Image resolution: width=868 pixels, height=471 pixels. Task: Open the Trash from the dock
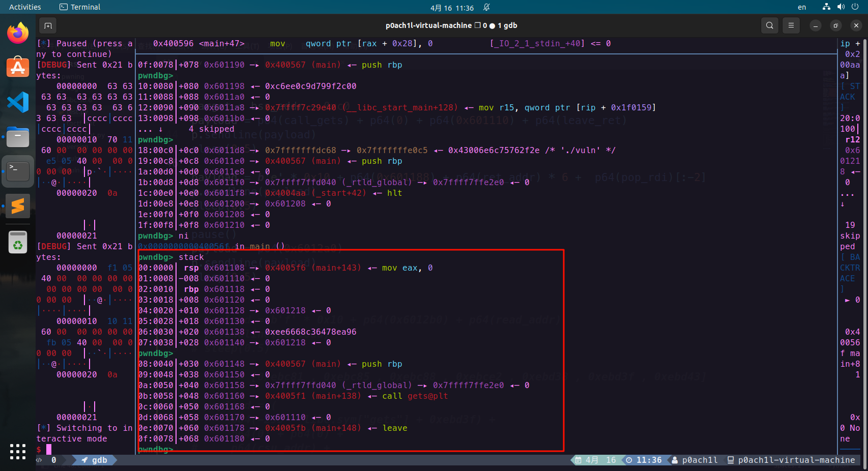(18, 242)
